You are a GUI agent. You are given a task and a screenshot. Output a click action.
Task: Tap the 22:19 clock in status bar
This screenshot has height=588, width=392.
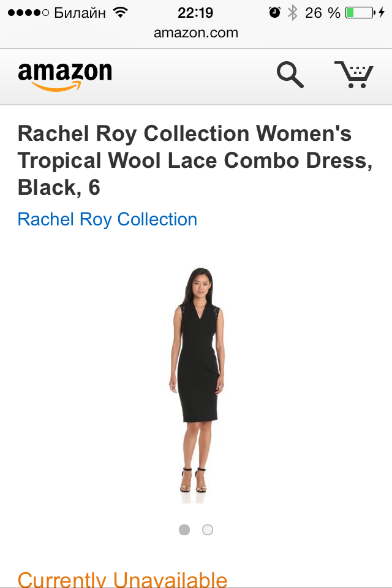(195, 13)
